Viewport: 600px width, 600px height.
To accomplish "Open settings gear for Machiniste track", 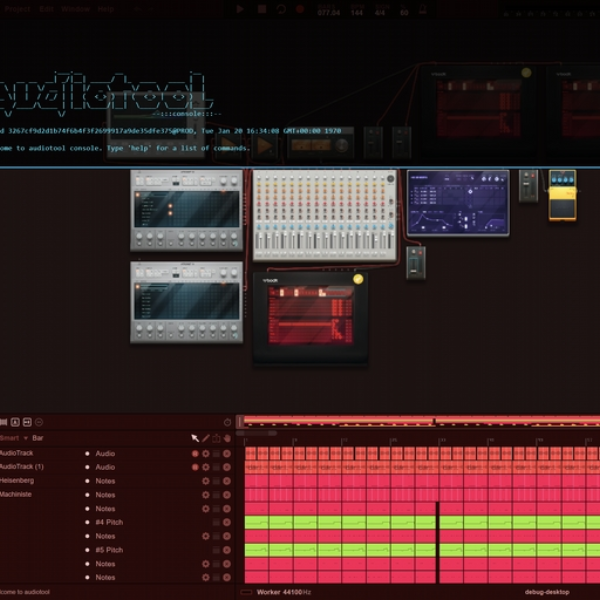I will (x=206, y=495).
